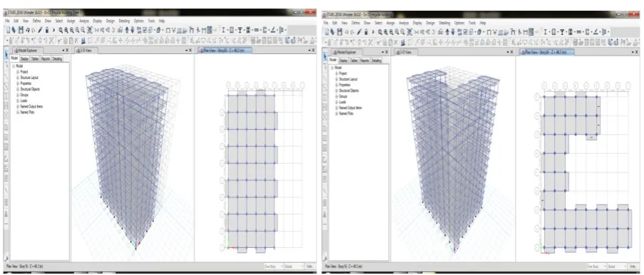Viewport: 644px width, 275px height.
Task: Open Analyze menu in rectangular building window
Action: (x=84, y=21)
